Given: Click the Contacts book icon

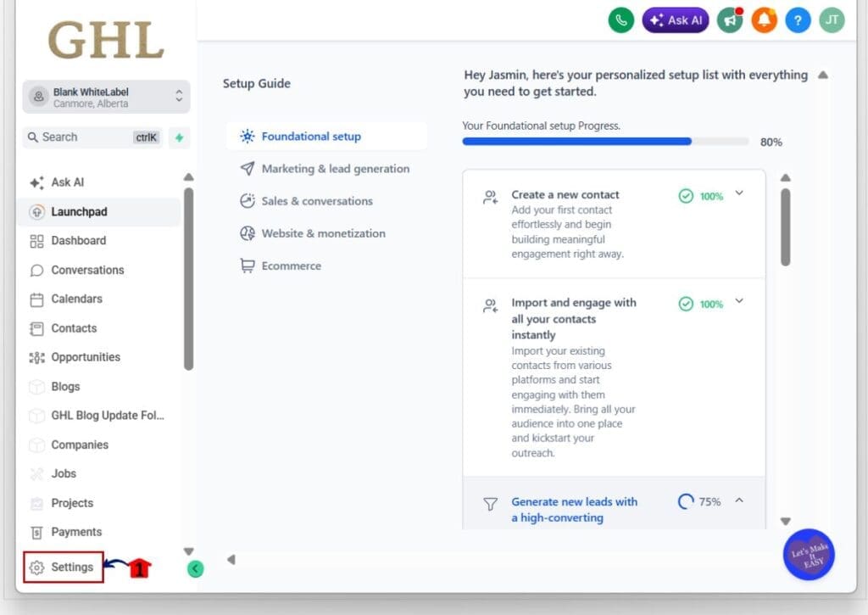Looking at the screenshot, I should 36,328.
